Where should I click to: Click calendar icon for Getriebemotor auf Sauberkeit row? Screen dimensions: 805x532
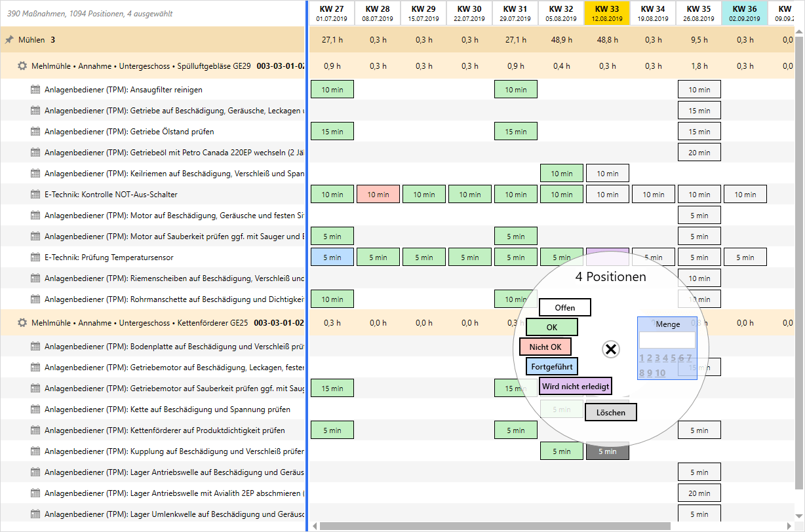point(35,389)
